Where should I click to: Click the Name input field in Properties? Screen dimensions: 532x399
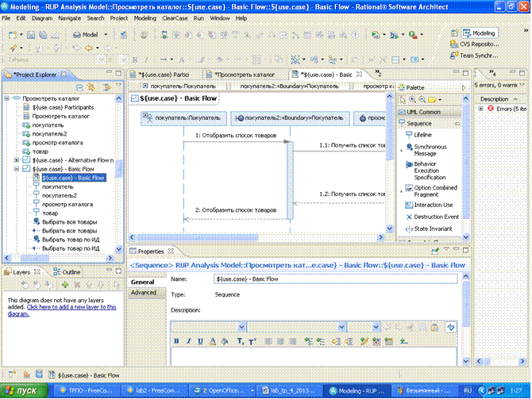click(x=335, y=279)
